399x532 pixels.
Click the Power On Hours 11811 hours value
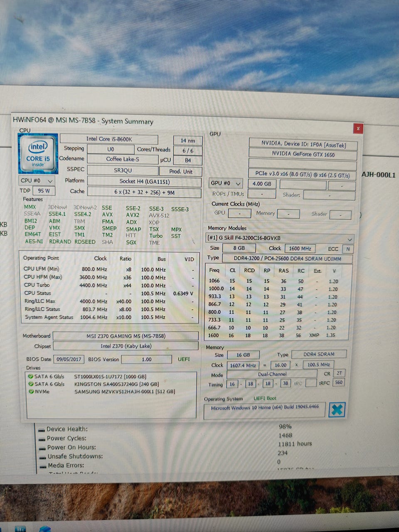click(295, 444)
